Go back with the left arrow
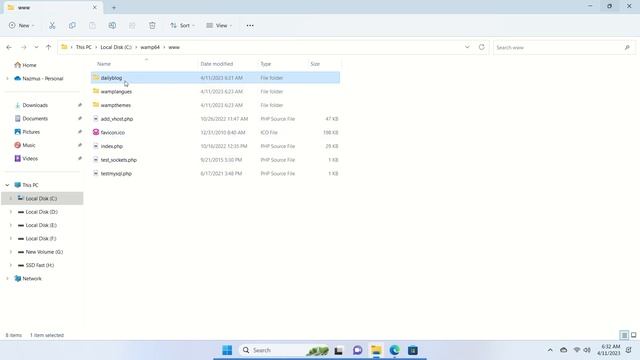640x360 pixels. (9, 47)
